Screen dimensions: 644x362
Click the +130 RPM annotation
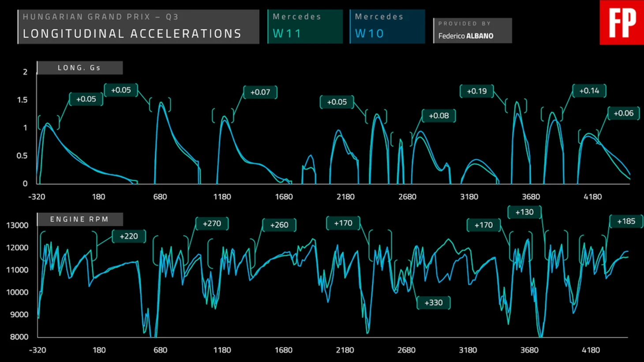(524, 212)
